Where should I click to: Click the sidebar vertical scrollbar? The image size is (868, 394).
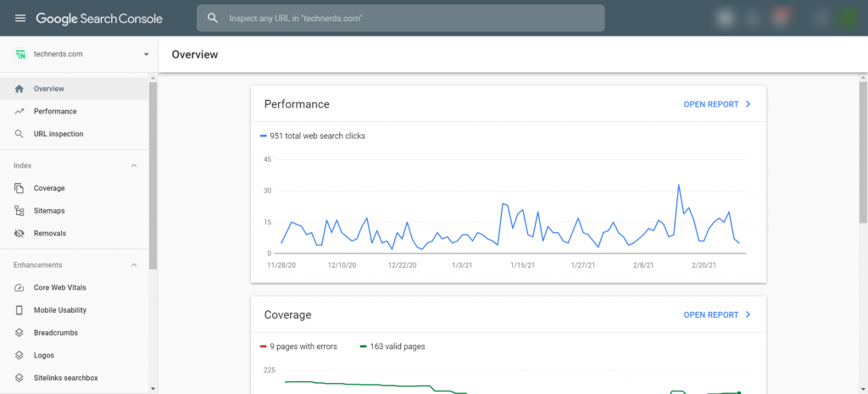click(153, 176)
